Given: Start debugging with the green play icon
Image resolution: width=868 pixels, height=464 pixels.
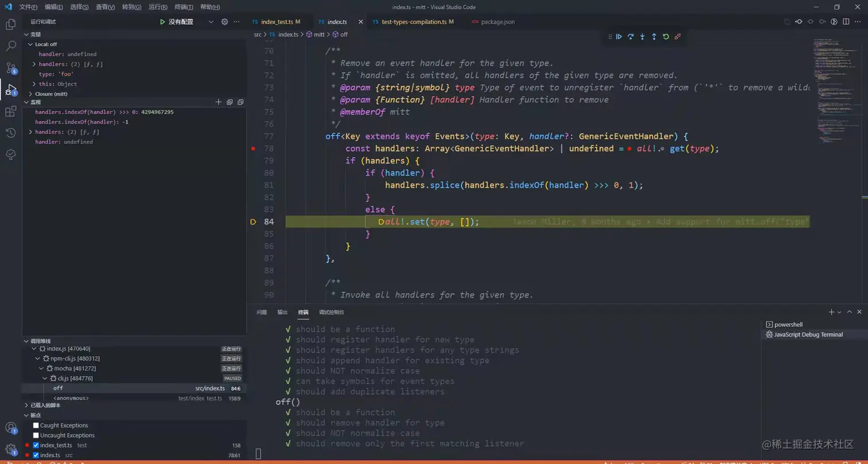Looking at the screenshot, I should 162,22.
